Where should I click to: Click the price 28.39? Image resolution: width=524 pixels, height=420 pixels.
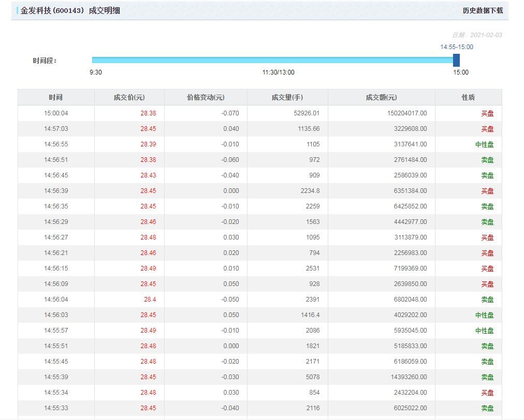coord(148,144)
